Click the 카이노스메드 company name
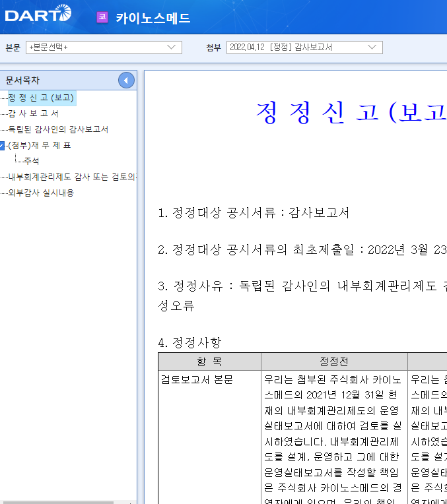Viewport: 447px width, 504px height. [x=153, y=18]
